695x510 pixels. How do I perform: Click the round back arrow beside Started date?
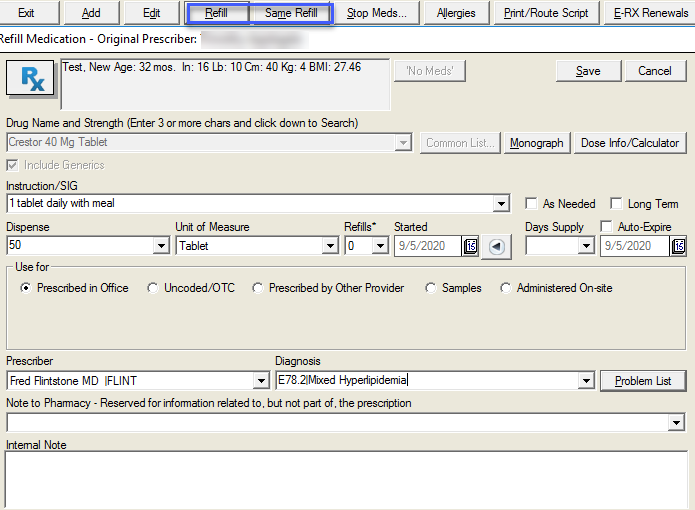click(494, 246)
